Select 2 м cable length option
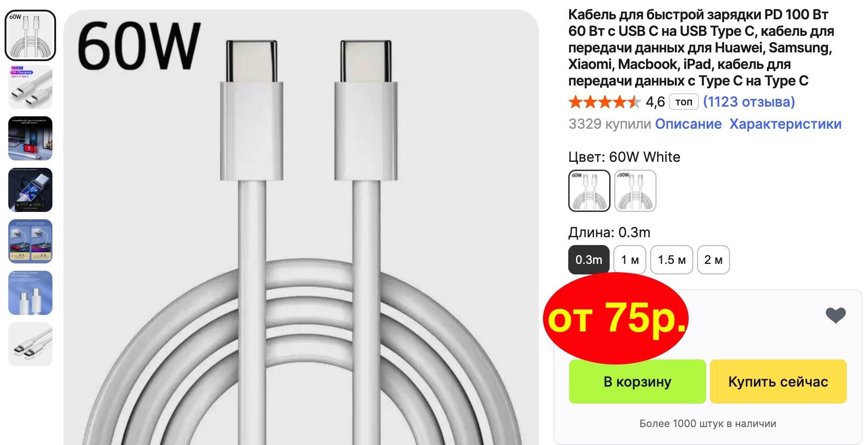 tap(714, 260)
